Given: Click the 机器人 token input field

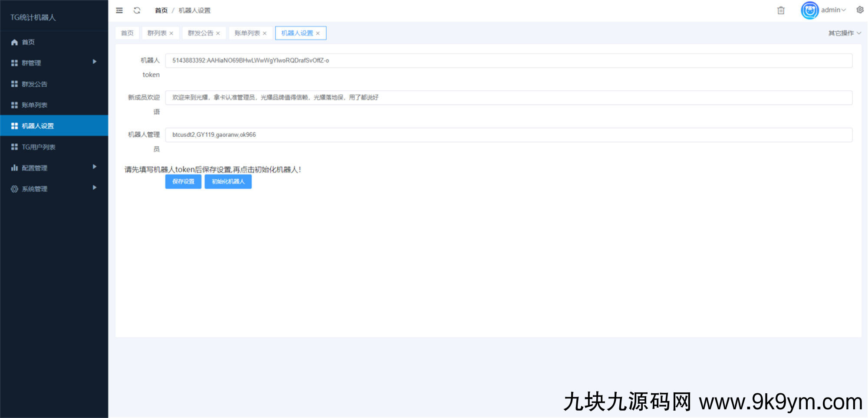Looking at the screenshot, I should click(x=508, y=60).
